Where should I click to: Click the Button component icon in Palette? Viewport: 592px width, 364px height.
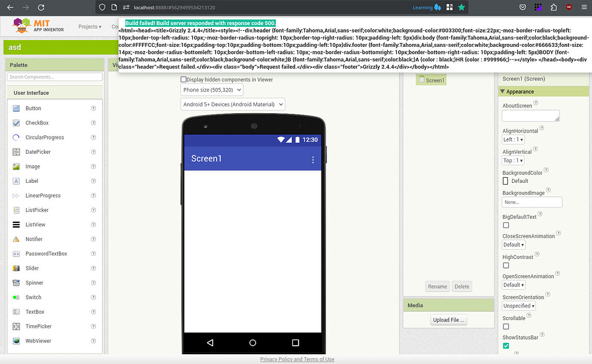tap(16, 109)
